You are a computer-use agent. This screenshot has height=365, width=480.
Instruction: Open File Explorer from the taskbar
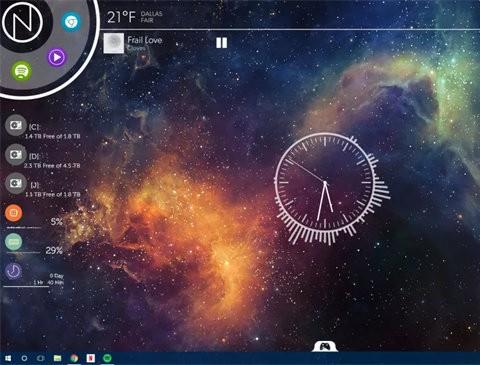[x=57, y=358]
